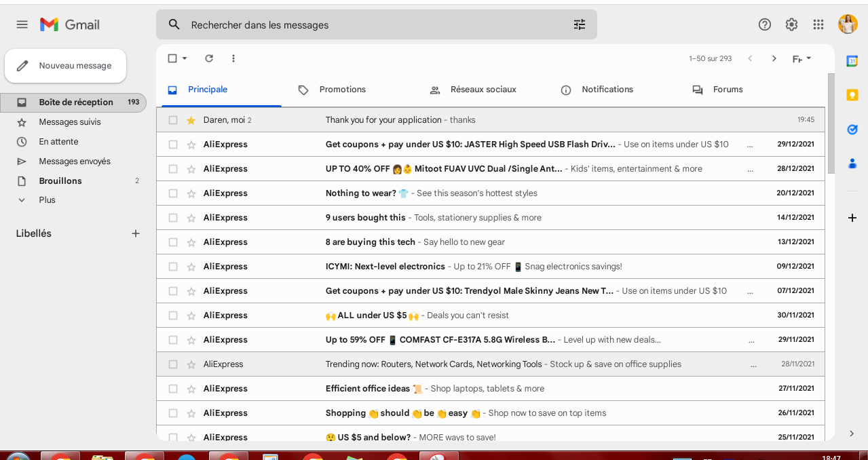
Task: Open 'Up to 59% OFF COMFAST' email
Action: [491, 340]
